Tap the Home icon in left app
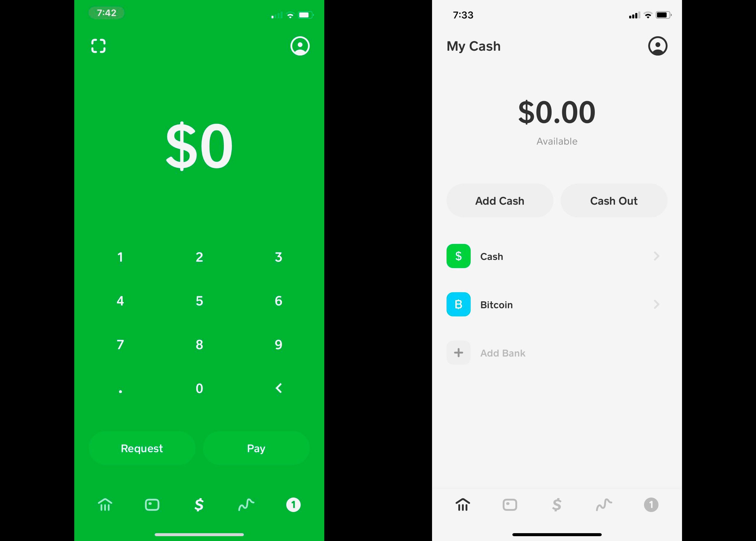 click(104, 504)
